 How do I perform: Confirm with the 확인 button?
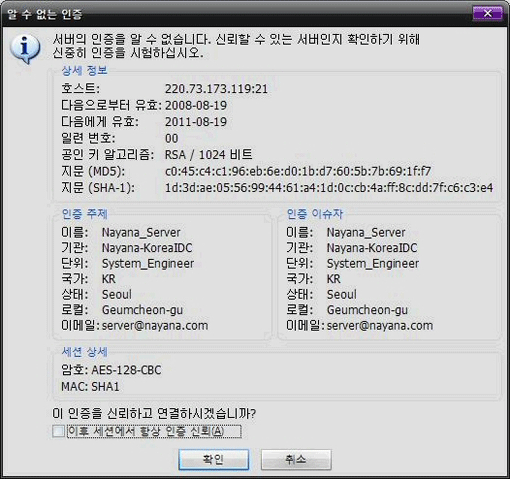coord(214,460)
